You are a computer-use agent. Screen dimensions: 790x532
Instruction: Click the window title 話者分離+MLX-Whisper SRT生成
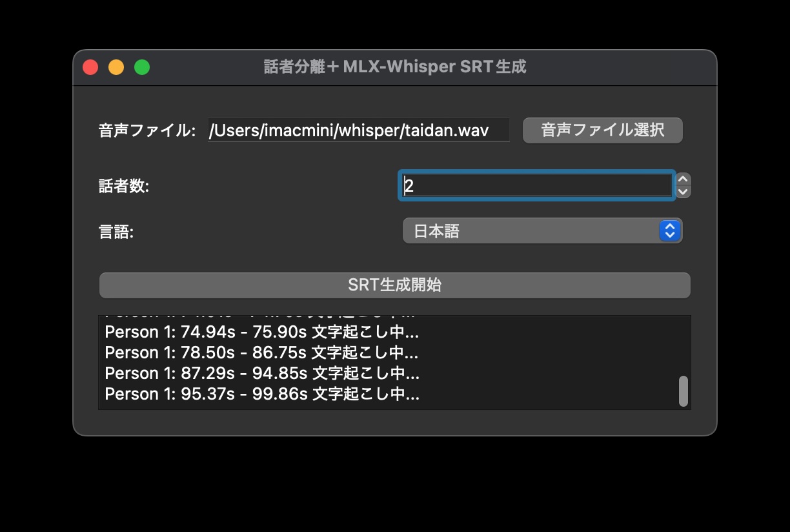(395, 67)
